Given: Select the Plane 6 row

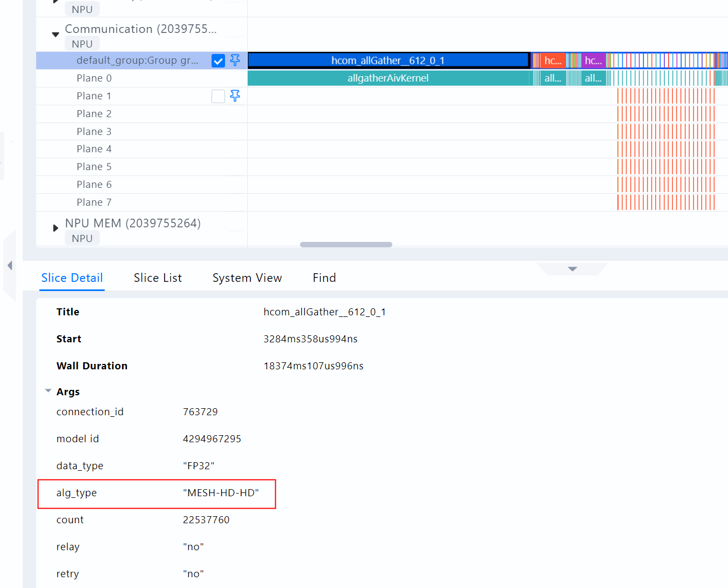Looking at the screenshot, I should 141,185.
